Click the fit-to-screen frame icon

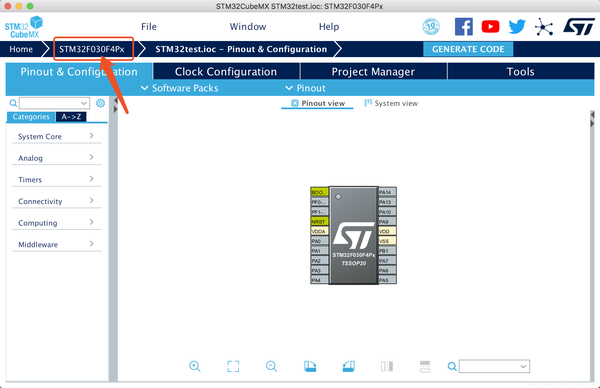tap(233, 366)
